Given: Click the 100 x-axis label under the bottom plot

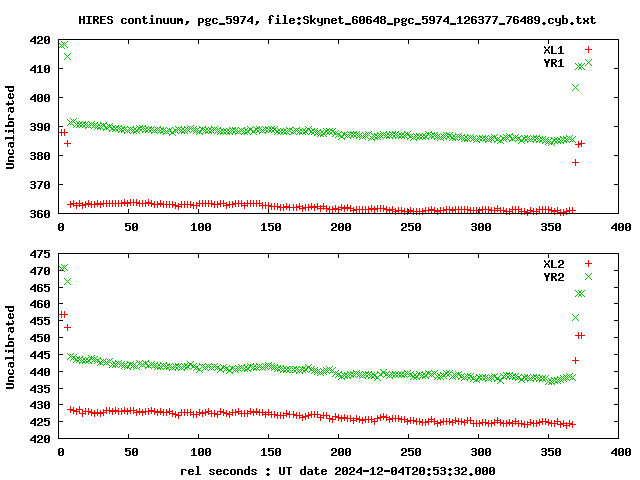Looking at the screenshot, I should click(x=200, y=452).
